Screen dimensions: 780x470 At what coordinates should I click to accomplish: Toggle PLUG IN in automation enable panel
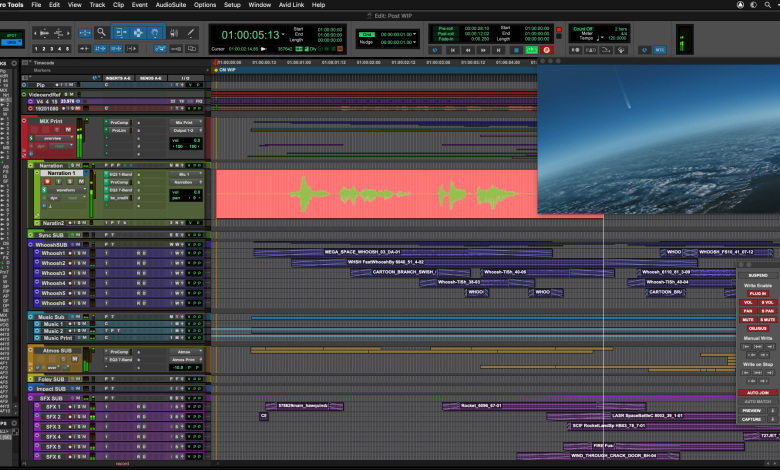757,293
